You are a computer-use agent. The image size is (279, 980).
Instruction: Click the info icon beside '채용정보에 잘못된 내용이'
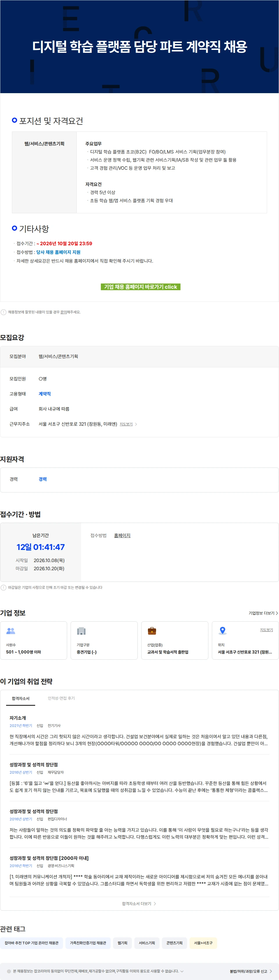click(3, 312)
